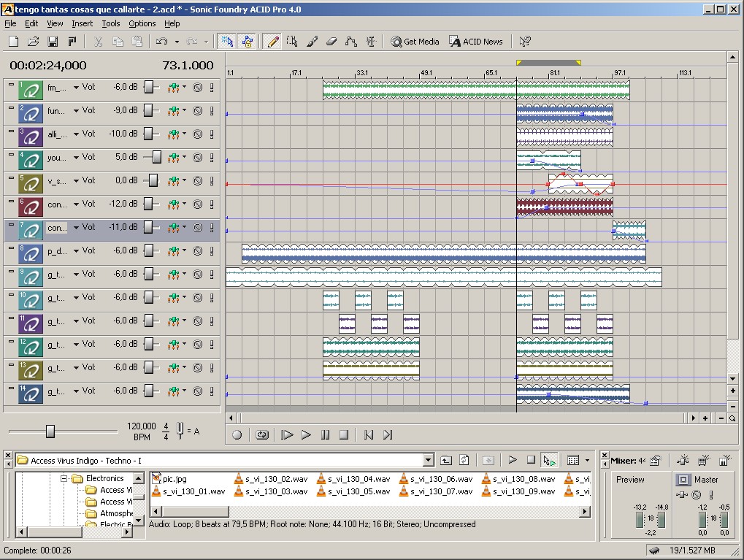Activate the What's This help icon
The height and width of the screenshot is (560, 744).
coord(525,42)
